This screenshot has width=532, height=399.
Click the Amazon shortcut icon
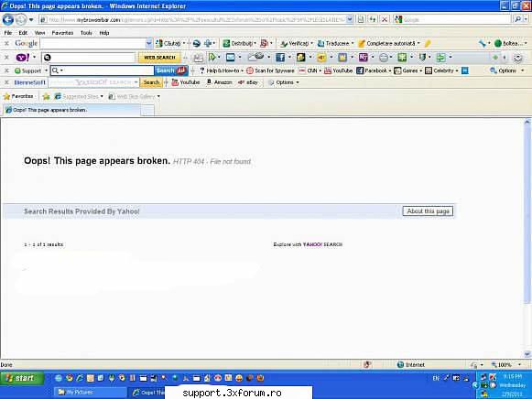tap(219, 82)
